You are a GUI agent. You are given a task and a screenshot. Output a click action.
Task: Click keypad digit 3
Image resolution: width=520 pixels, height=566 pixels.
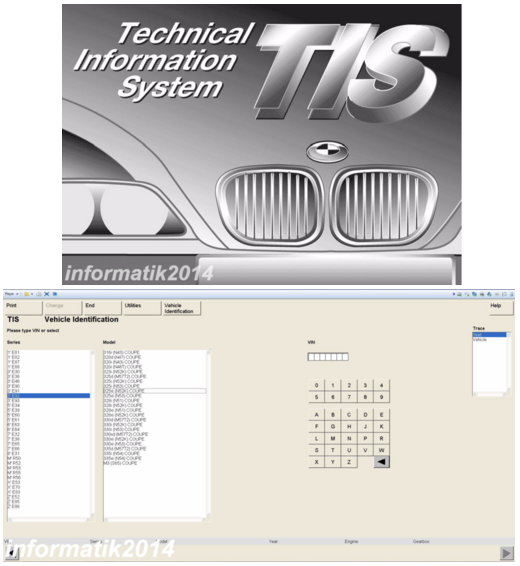(365, 385)
